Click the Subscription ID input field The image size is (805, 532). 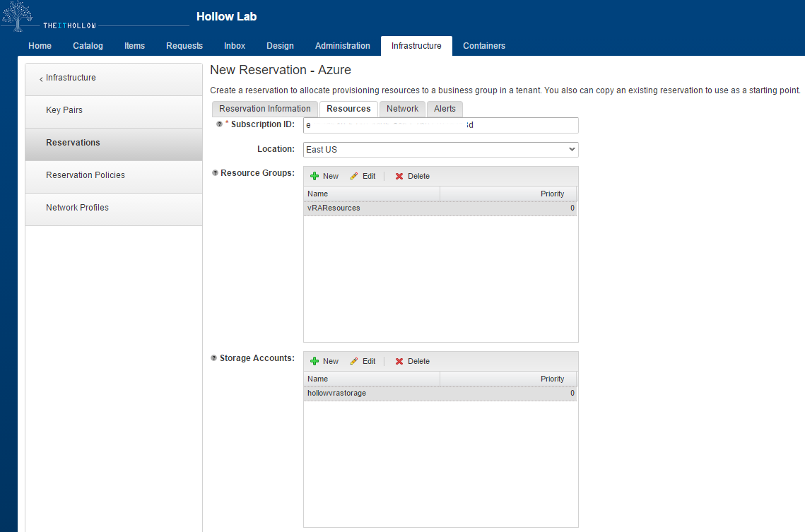coord(440,125)
